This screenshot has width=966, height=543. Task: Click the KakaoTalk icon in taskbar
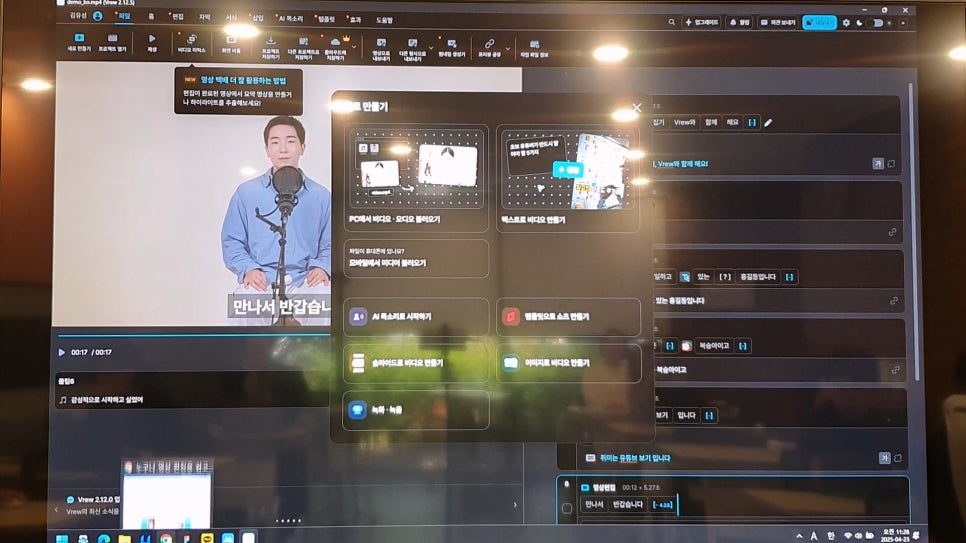tap(207, 538)
